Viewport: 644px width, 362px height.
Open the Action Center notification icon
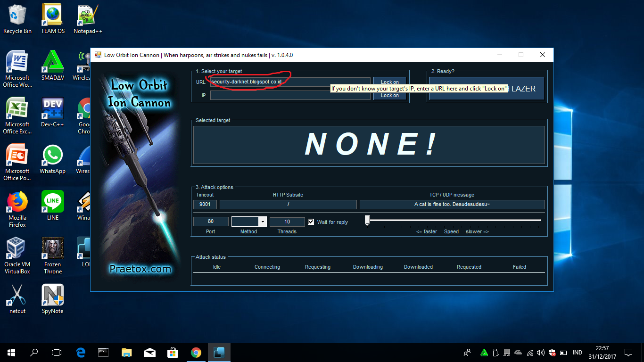point(628,352)
